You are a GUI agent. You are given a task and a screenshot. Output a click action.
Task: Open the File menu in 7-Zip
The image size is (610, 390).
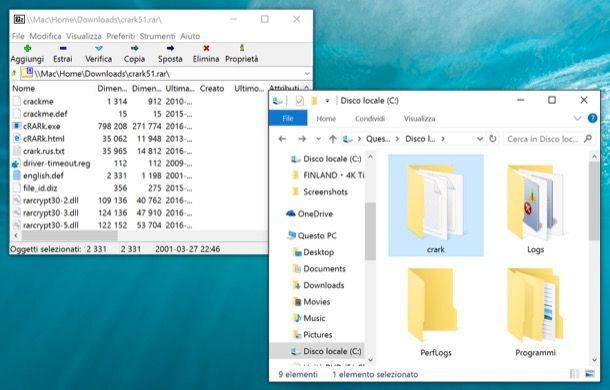pos(18,36)
